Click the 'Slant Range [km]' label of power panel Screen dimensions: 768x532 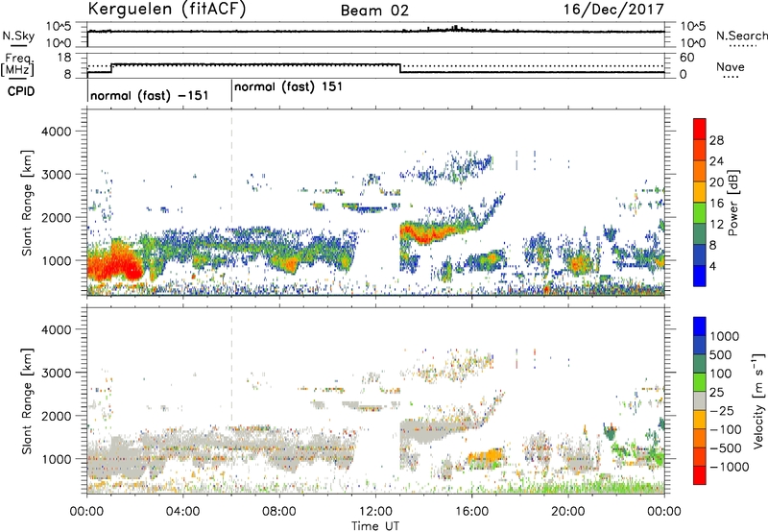point(27,203)
